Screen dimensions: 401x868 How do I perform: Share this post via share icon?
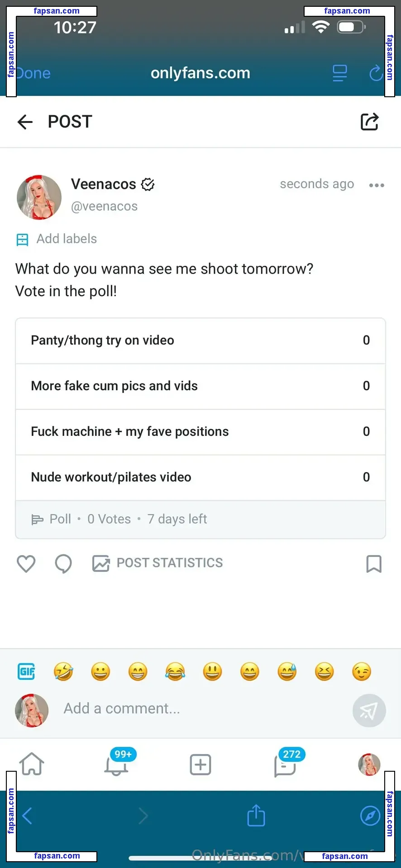tap(369, 122)
